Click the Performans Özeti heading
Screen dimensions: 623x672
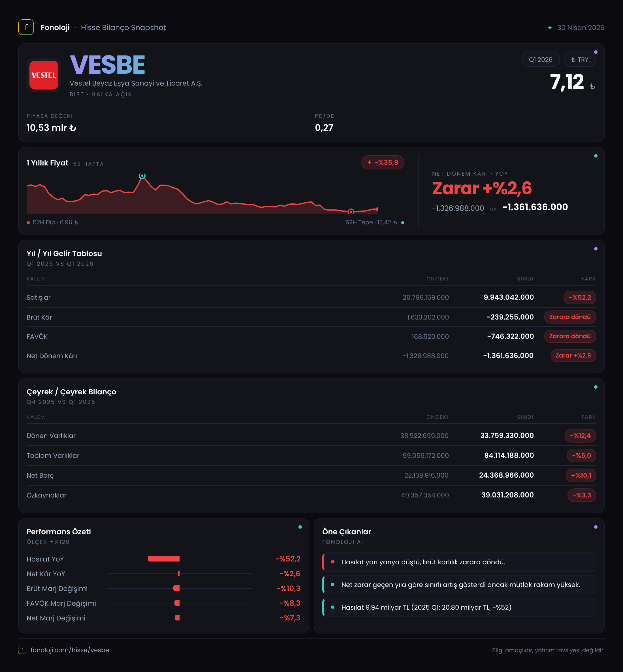59,532
